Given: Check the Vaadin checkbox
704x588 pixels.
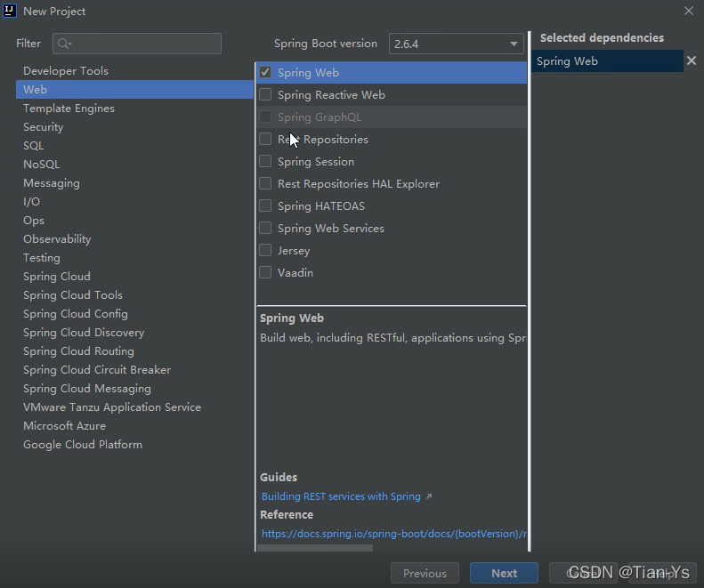Looking at the screenshot, I should pyautogui.click(x=265, y=272).
